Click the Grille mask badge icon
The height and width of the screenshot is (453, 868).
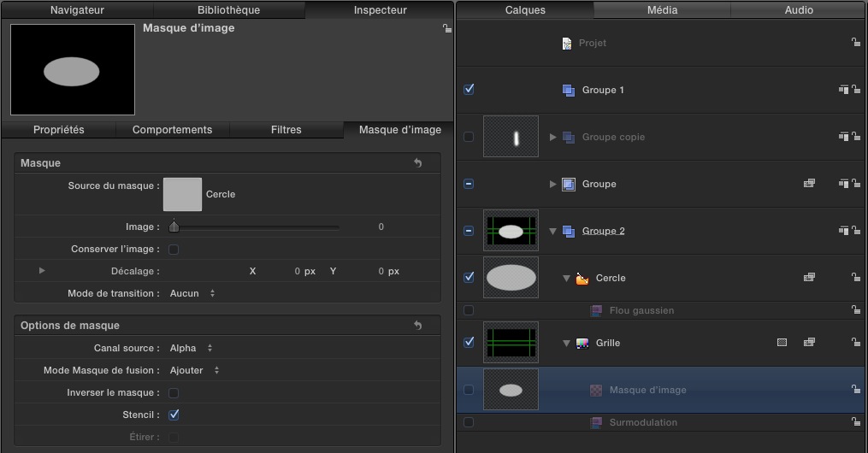[x=782, y=343]
